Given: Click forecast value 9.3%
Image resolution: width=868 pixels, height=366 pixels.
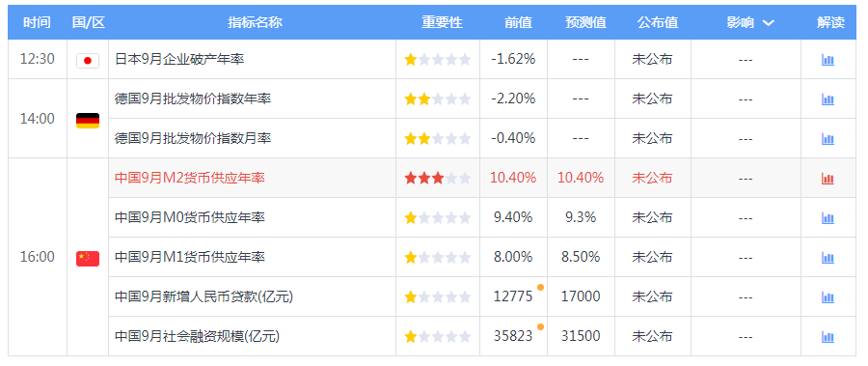Looking at the screenshot, I should [x=581, y=217].
